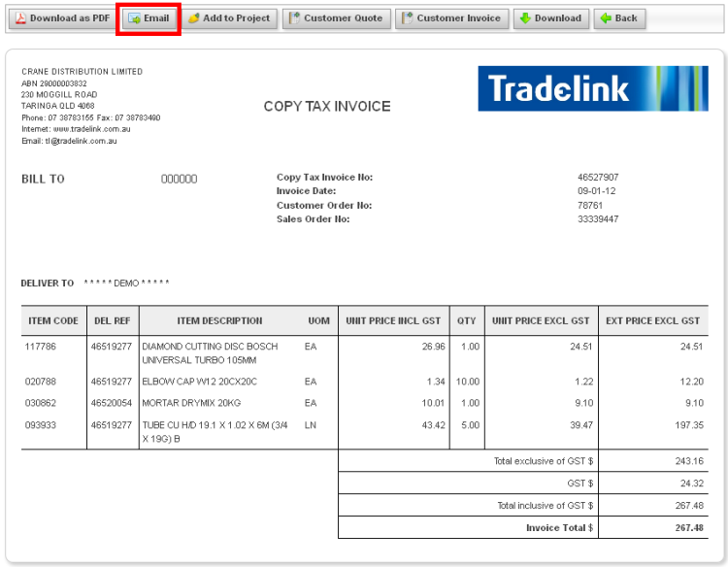Viewport: 728px width, 567px height.
Task: Click the UNIT PRICE INCL GST header
Action: [393, 321]
